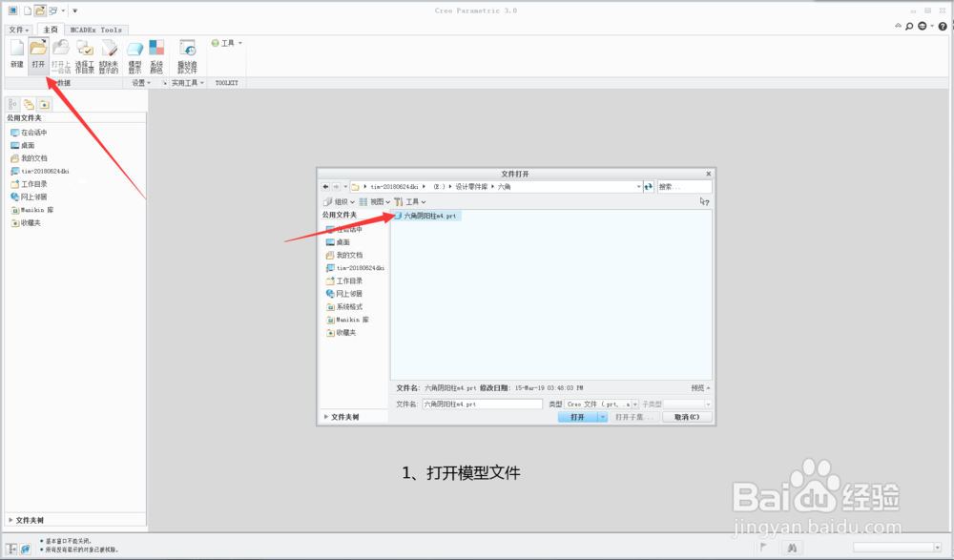Click the 新建 (New) ribbon icon
The width and height of the screenshot is (954, 560).
click(x=17, y=54)
